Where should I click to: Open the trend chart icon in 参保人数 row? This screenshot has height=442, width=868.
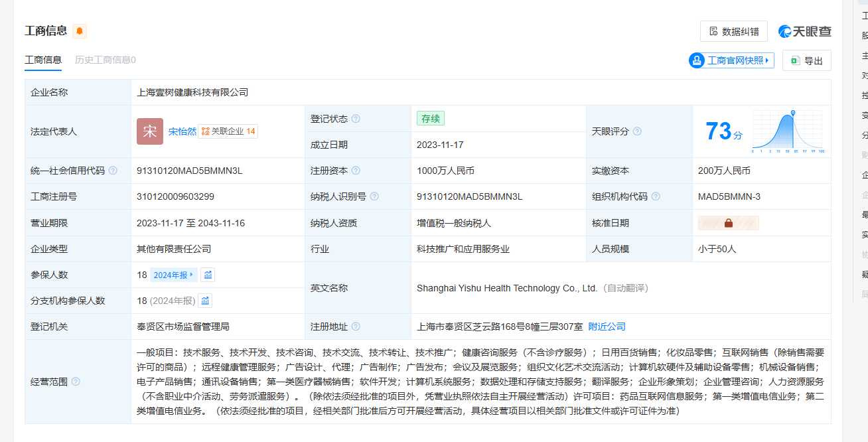point(208,275)
